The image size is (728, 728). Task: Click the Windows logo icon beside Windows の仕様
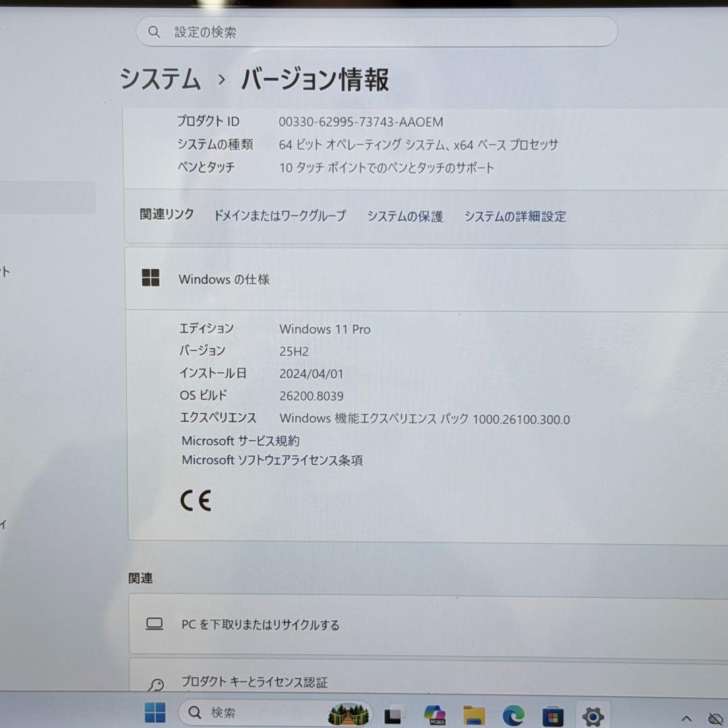150,278
